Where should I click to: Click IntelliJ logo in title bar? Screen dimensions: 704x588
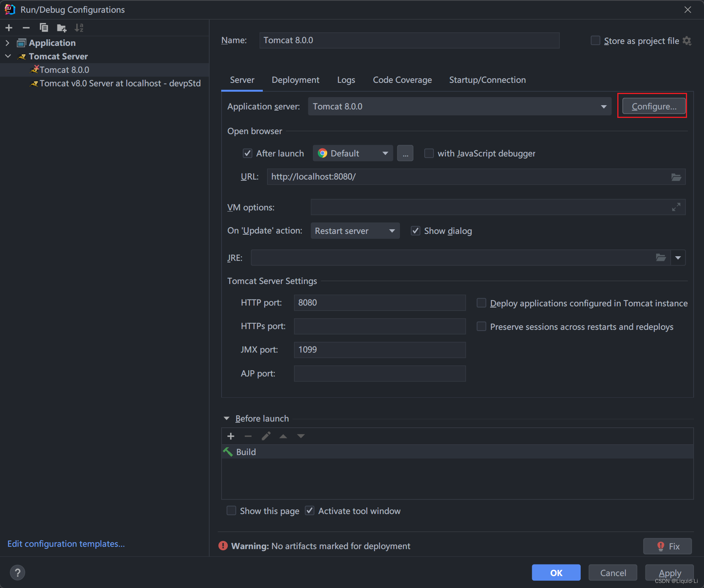coord(10,10)
